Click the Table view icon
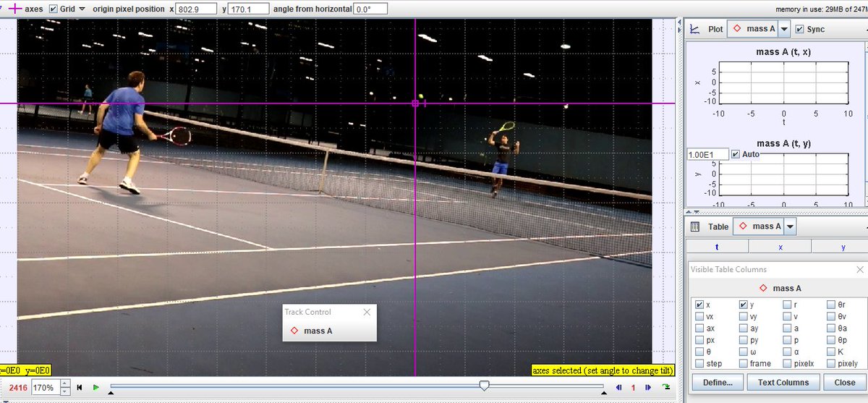The height and width of the screenshot is (403, 868). coord(694,226)
